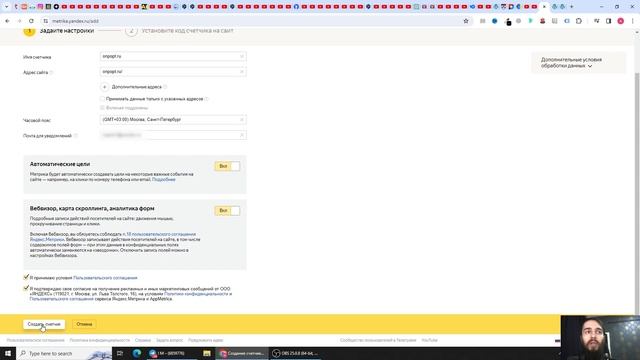This screenshot has width=640, height=360.
Task: Open a new browser tab
Action: tap(571, 7)
